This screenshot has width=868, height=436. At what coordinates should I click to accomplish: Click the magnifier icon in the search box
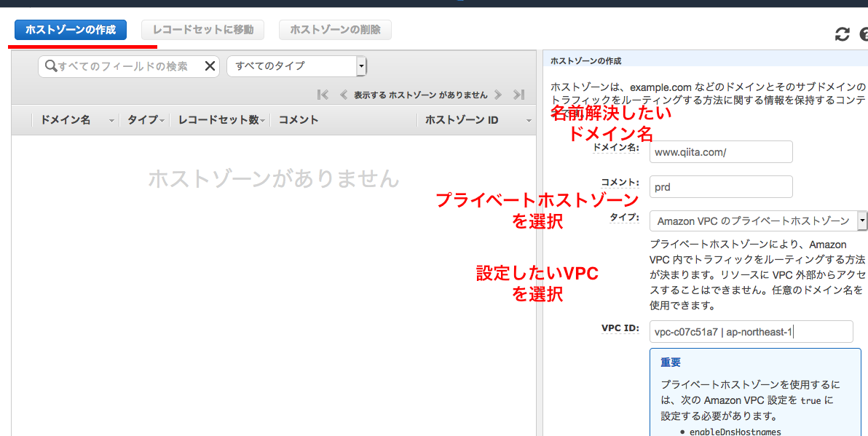tap(51, 66)
